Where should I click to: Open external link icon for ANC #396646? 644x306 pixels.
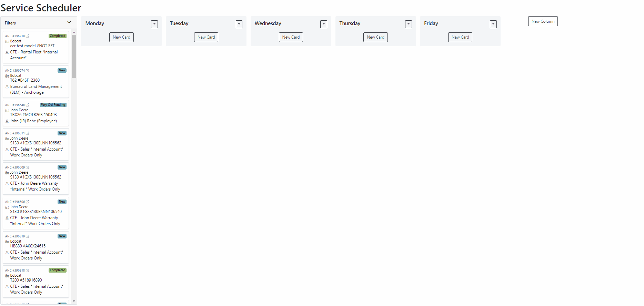(28, 105)
